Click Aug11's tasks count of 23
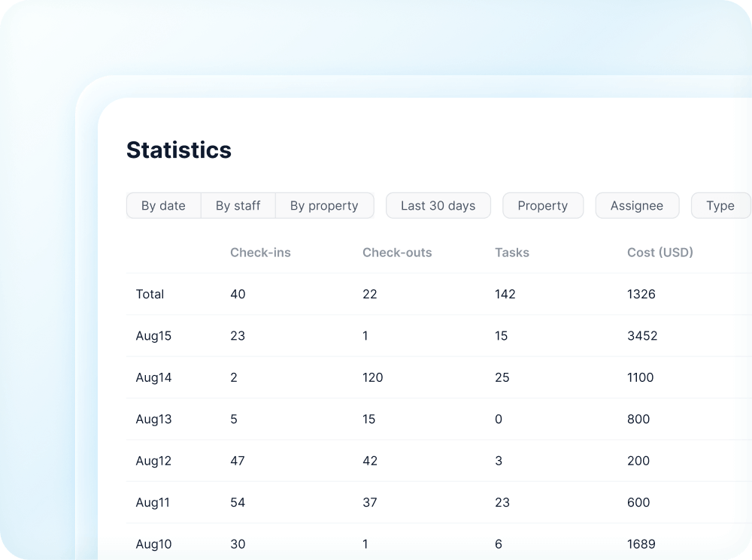The height and width of the screenshot is (560, 752). pos(502,502)
